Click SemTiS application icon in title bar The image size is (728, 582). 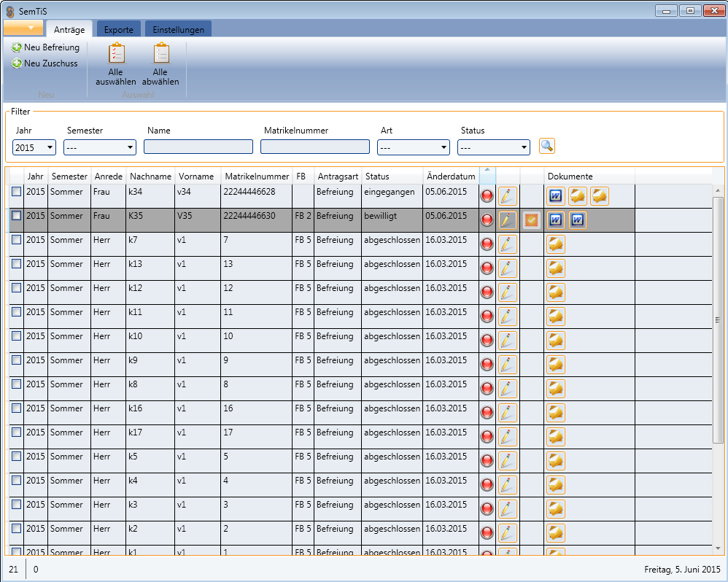point(10,11)
